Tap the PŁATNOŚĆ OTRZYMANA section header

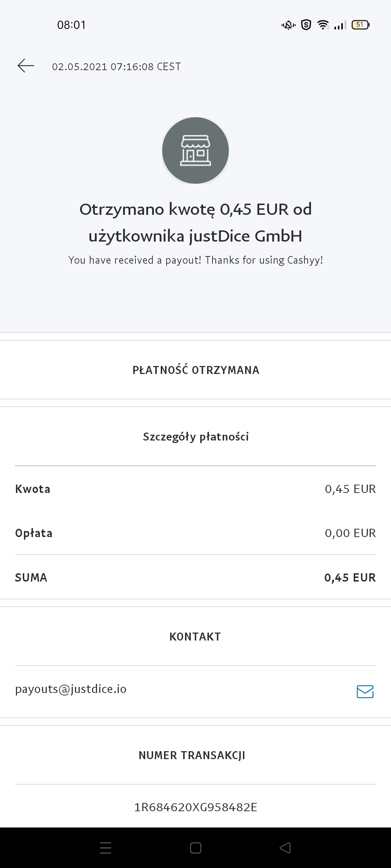point(195,370)
